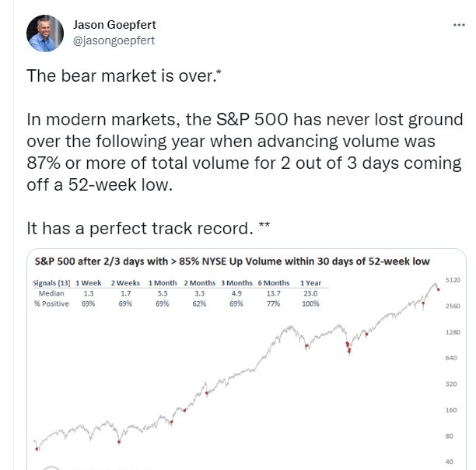The image size is (476, 470).
Task: Click the 1280 label on the price axis
Action: pos(452,332)
